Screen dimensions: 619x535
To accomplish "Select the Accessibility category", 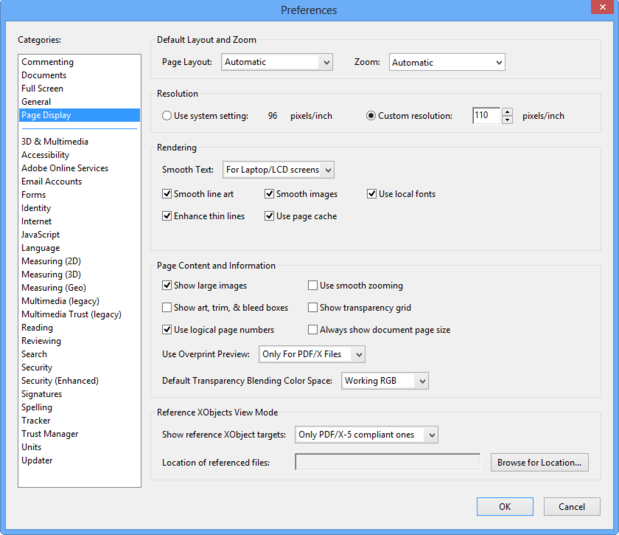I will coord(45,155).
